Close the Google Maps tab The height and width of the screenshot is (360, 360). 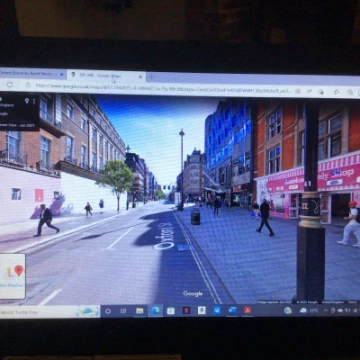point(140,76)
